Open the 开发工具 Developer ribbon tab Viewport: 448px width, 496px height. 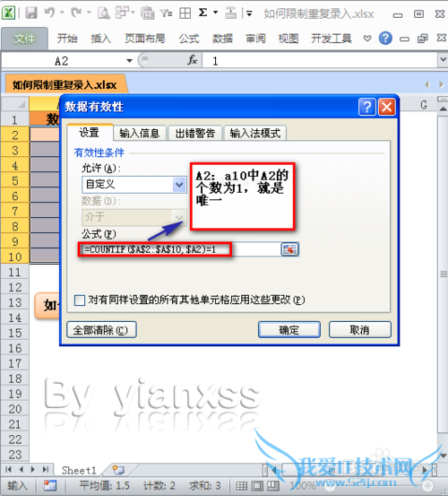(332, 39)
